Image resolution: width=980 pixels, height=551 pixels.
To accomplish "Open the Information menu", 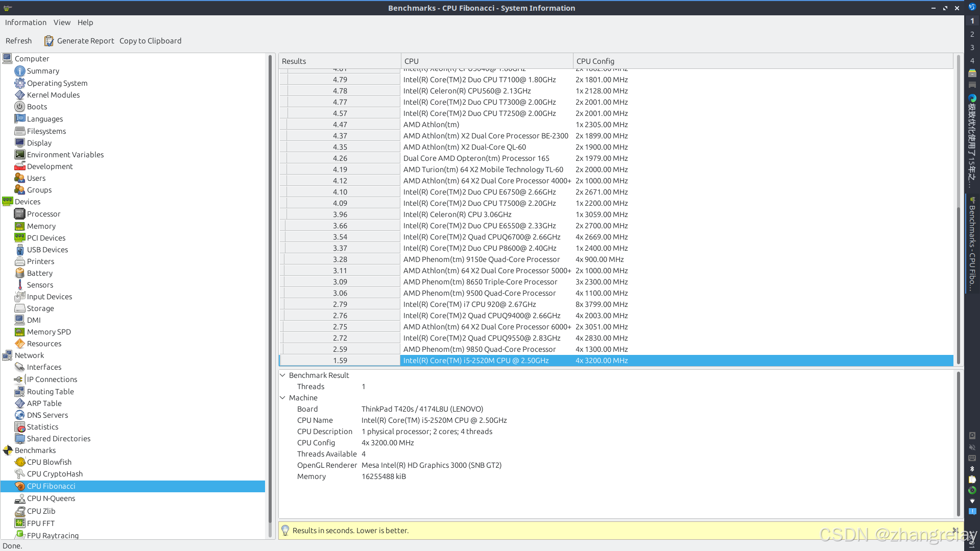I will pyautogui.click(x=26, y=22).
